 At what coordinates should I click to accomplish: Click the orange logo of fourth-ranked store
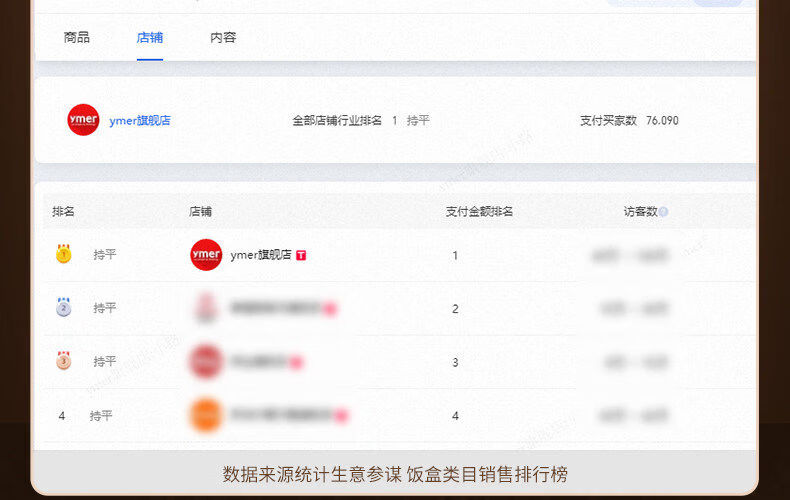coord(206,415)
